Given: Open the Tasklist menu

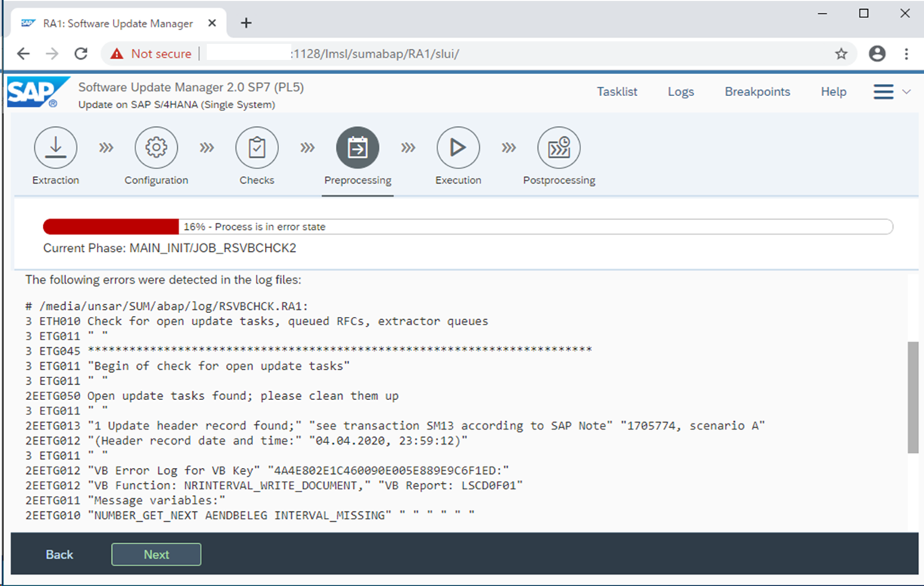Looking at the screenshot, I should pos(617,91).
